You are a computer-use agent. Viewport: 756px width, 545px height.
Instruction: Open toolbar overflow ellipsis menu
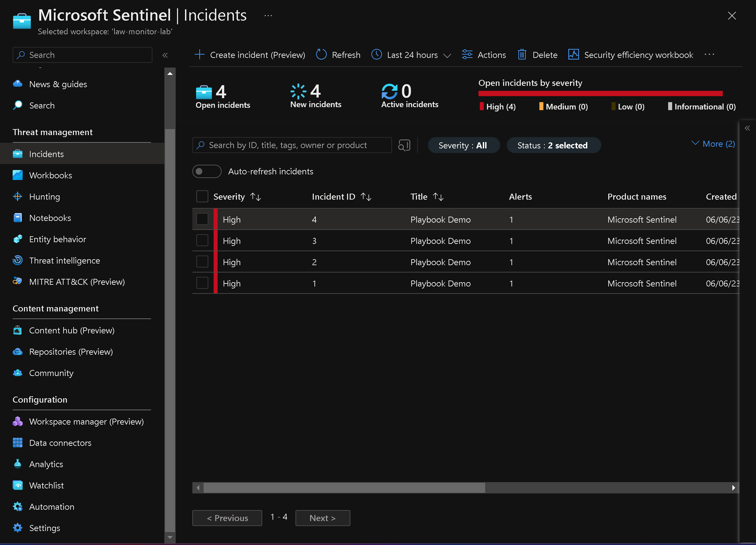pos(709,54)
